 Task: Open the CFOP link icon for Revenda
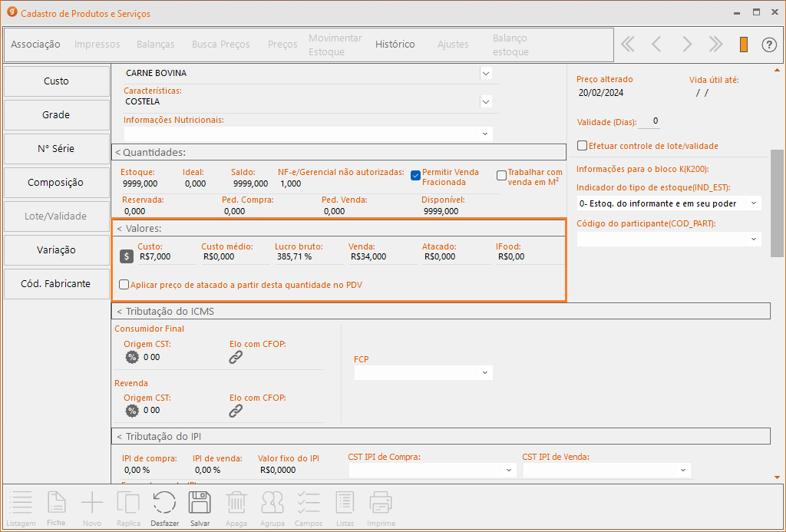pyautogui.click(x=236, y=411)
